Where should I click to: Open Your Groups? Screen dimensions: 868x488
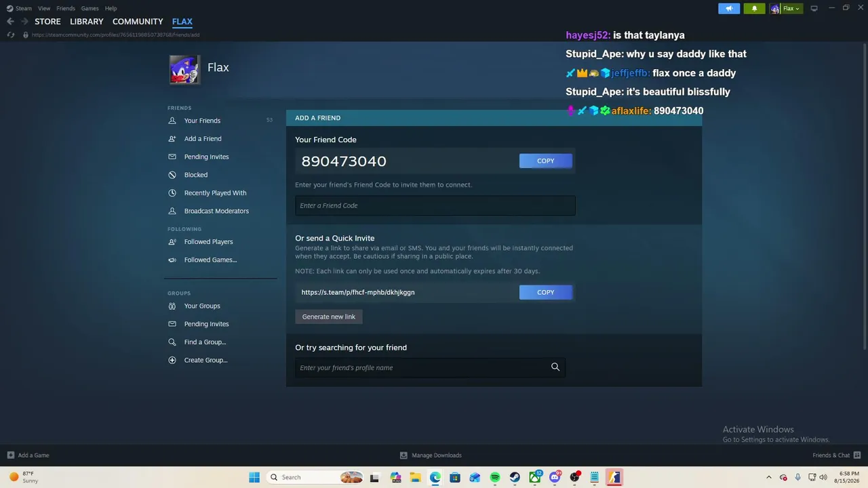pos(202,306)
